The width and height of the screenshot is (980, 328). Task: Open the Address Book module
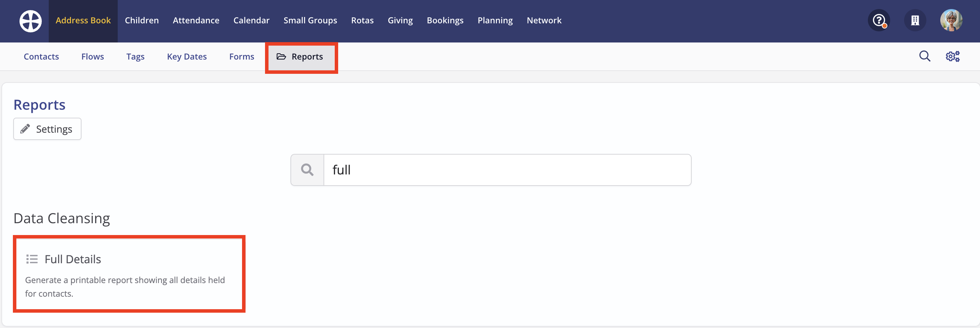83,21
